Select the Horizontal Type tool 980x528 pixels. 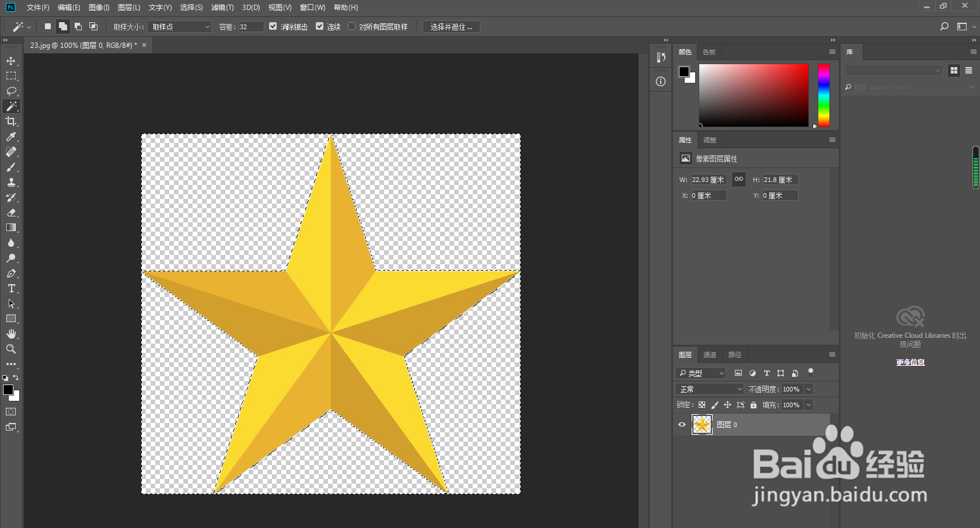(x=11, y=288)
